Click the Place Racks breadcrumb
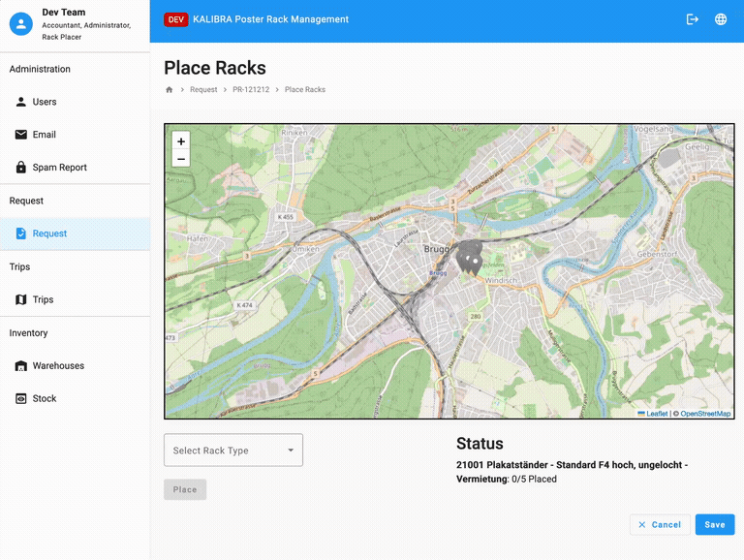 pyautogui.click(x=305, y=90)
